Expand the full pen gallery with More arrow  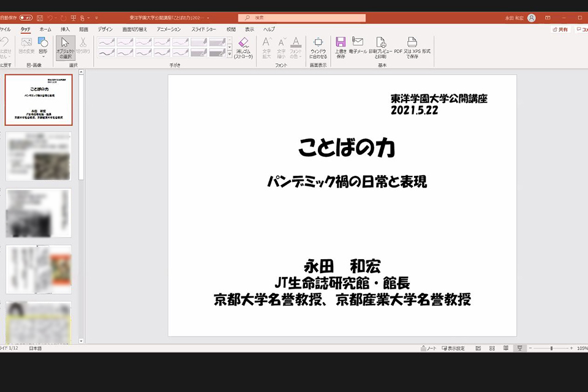point(230,55)
